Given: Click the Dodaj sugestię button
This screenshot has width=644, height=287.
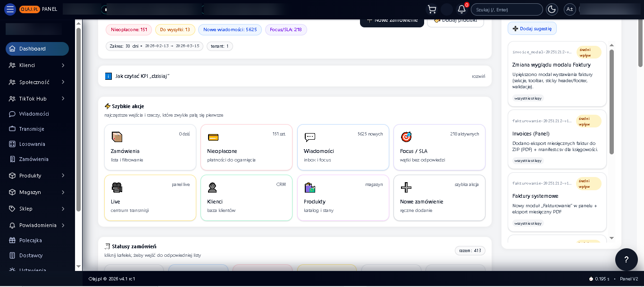Looking at the screenshot, I should click(532, 28).
